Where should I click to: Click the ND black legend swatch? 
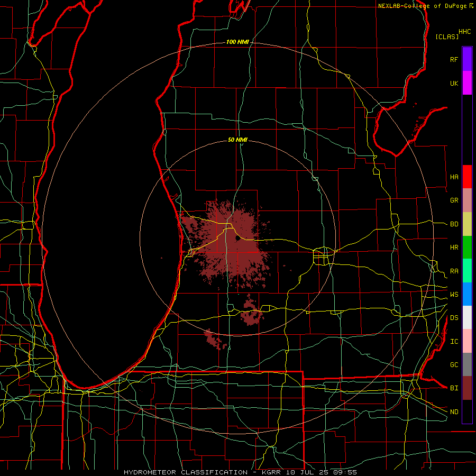(467, 411)
